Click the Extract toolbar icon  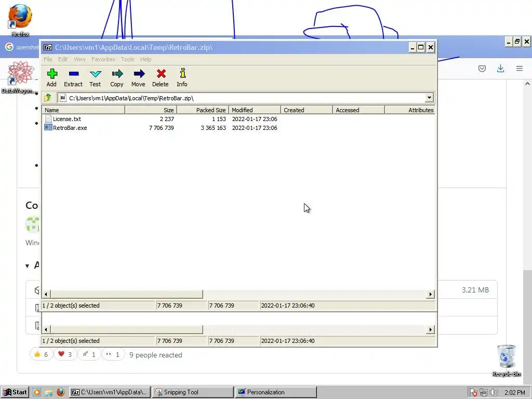(73, 77)
